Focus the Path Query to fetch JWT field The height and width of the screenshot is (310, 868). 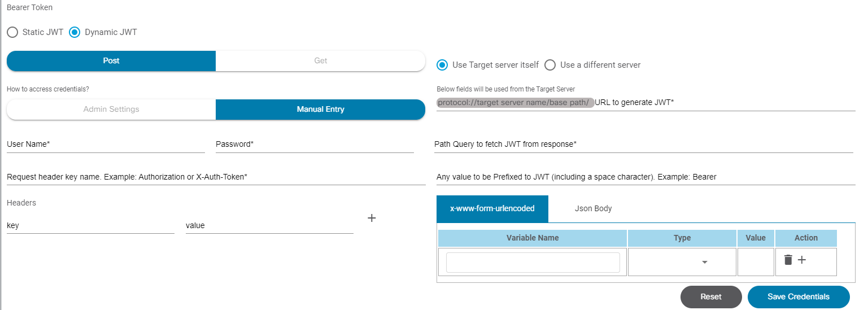tap(643, 145)
